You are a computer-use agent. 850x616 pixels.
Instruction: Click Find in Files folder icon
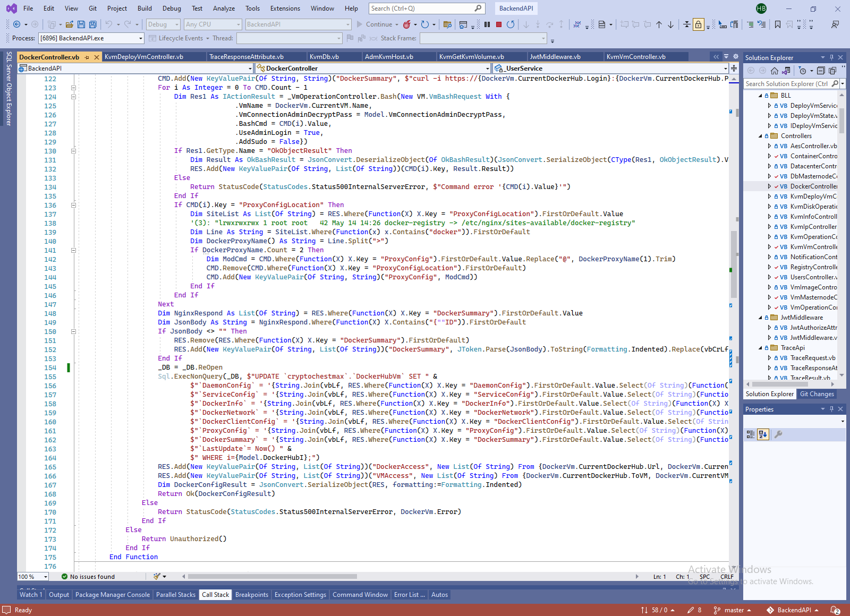click(x=447, y=24)
